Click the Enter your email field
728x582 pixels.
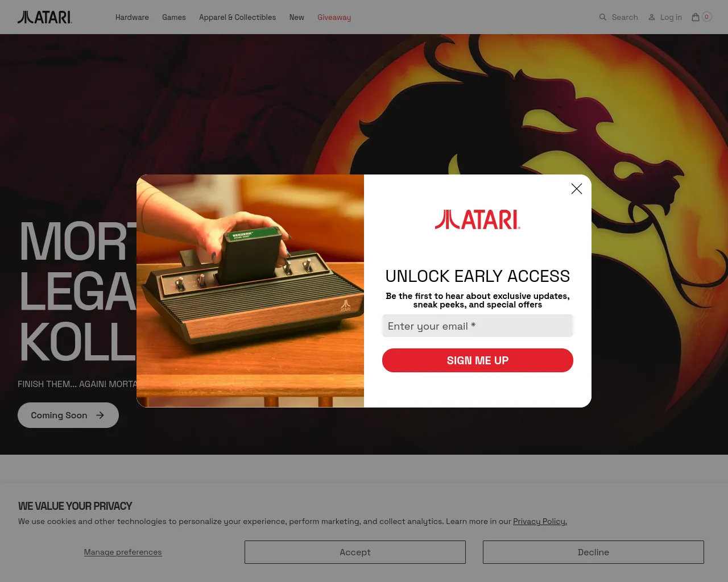tap(478, 326)
